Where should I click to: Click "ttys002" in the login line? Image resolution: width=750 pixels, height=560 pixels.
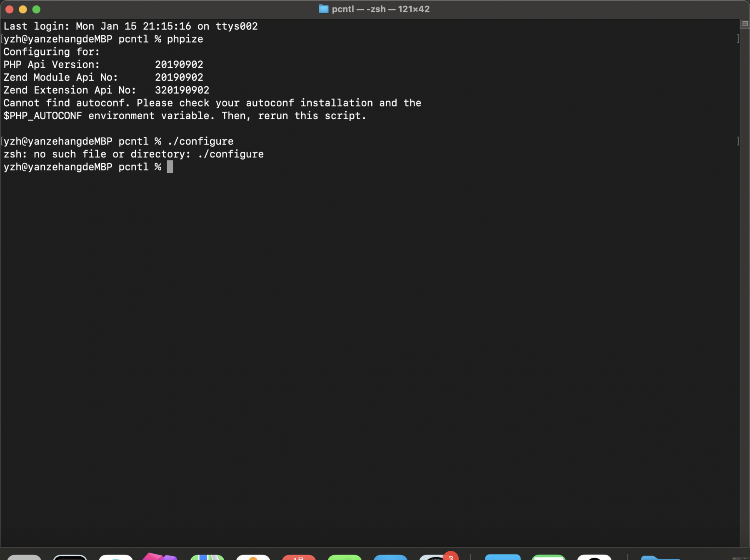[237, 26]
